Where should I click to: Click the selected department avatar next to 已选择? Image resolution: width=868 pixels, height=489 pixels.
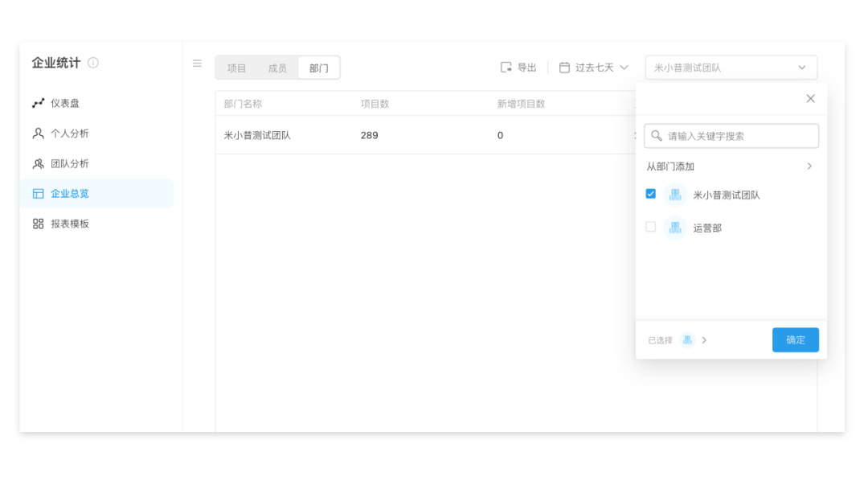pyautogui.click(x=687, y=340)
